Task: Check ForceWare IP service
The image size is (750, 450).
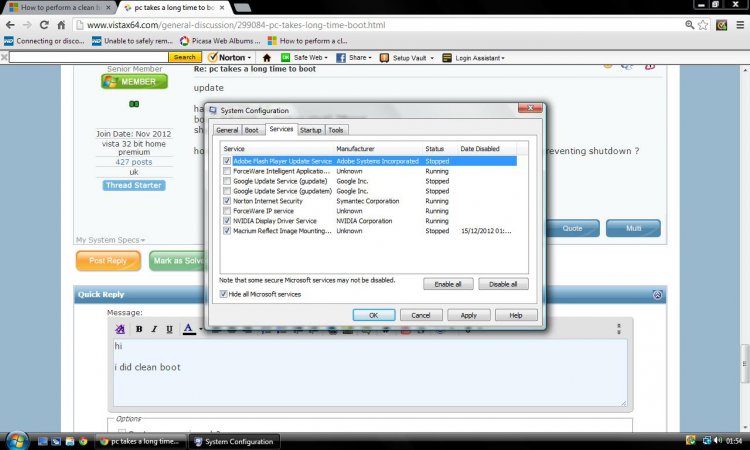Action: (x=227, y=211)
